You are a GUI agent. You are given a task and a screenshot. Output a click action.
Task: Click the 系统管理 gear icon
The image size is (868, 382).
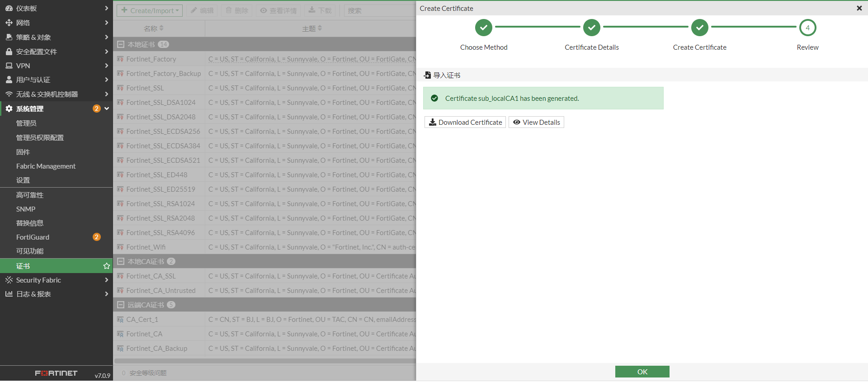click(x=9, y=109)
